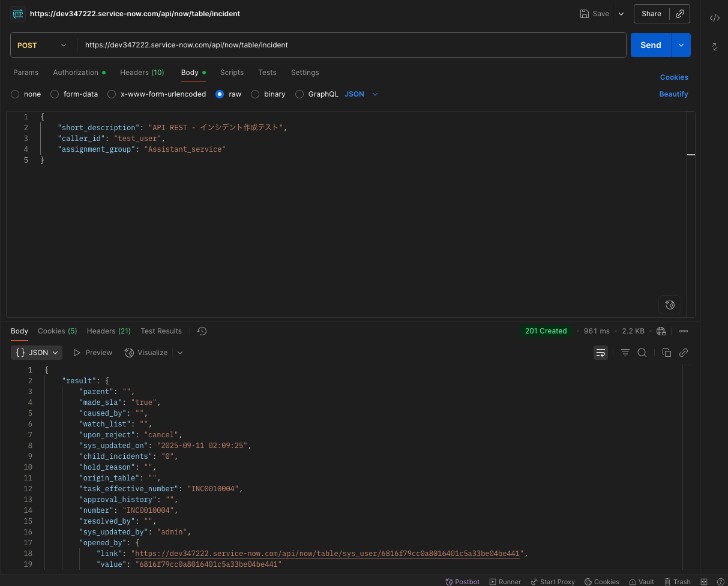Open the response Headers (21) tab
The width and height of the screenshot is (728, 586).
pyautogui.click(x=109, y=331)
